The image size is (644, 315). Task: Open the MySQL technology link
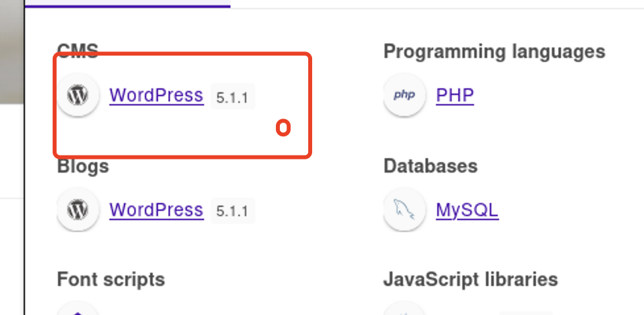coord(468,210)
